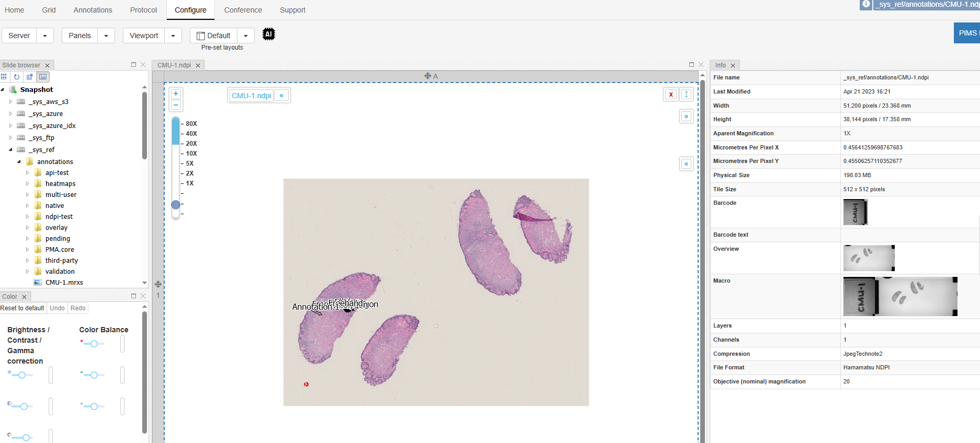The height and width of the screenshot is (443, 980).
Task: Click the AI chip icon in toolbar
Action: (x=268, y=34)
